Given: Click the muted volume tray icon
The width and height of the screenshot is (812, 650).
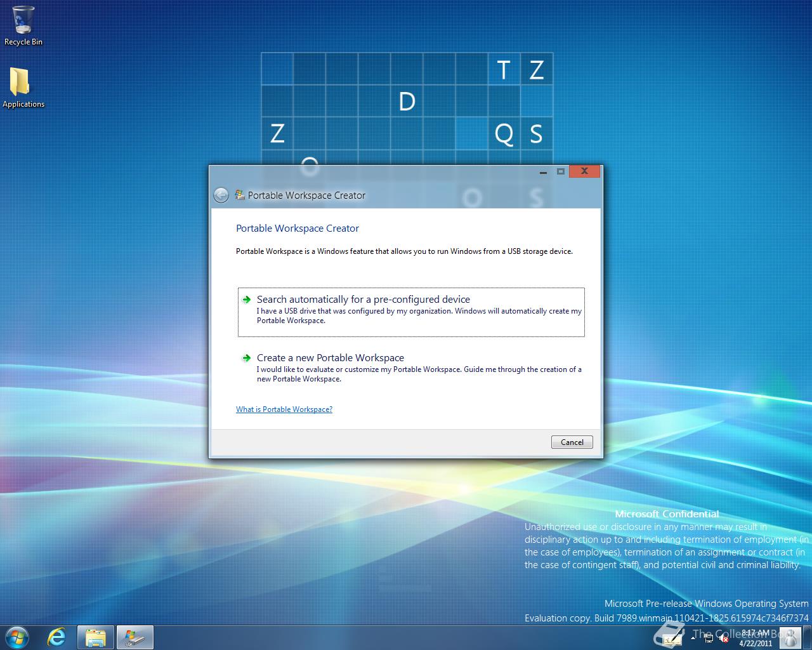Looking at the screenshot, I should coord(724,638).
